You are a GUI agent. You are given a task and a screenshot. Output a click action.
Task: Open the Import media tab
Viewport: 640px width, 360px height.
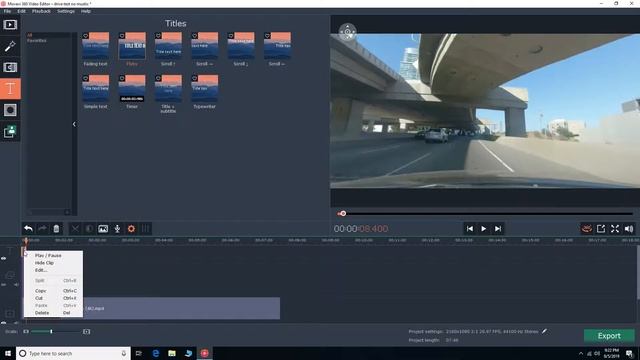(x=10, y=25)
